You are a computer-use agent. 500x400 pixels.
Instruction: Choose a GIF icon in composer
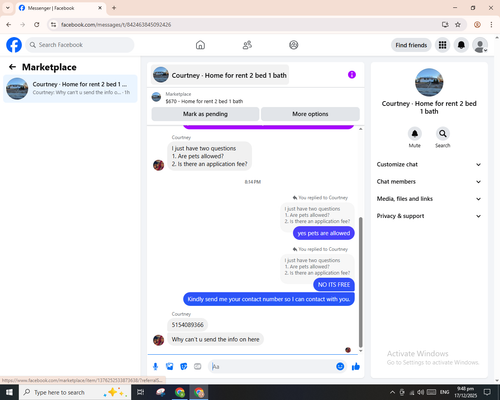pos(198,367)
